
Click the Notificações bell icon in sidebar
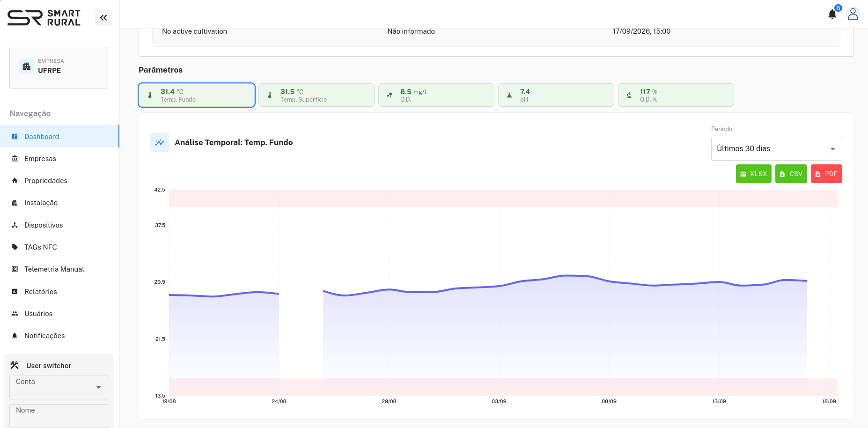click(15, 336)
